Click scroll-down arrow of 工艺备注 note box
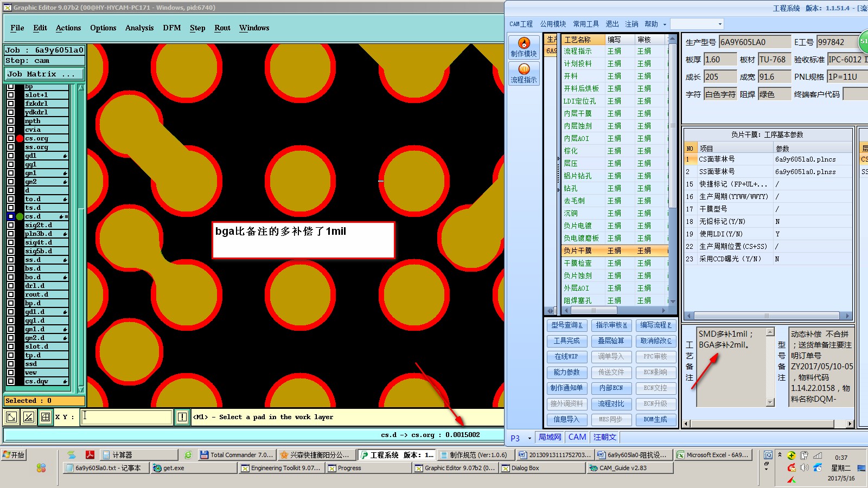This screenshot has width=868, height=488. tap(770, 402)
